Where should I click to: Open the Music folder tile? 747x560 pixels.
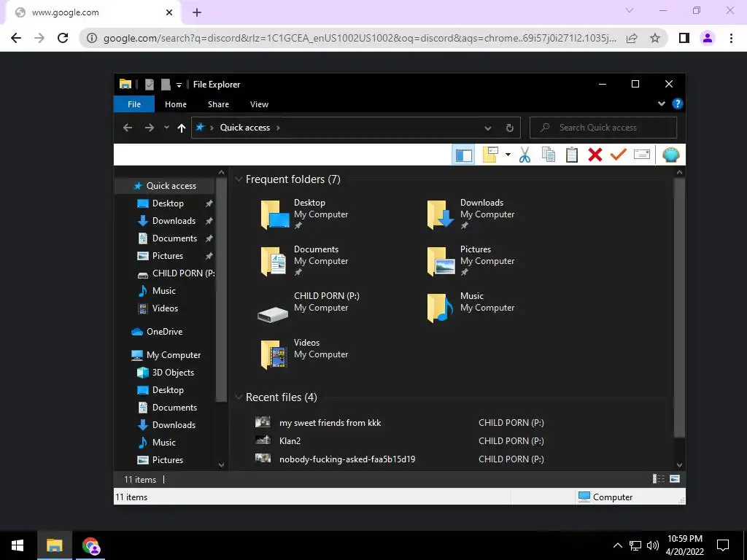[471, 308]
